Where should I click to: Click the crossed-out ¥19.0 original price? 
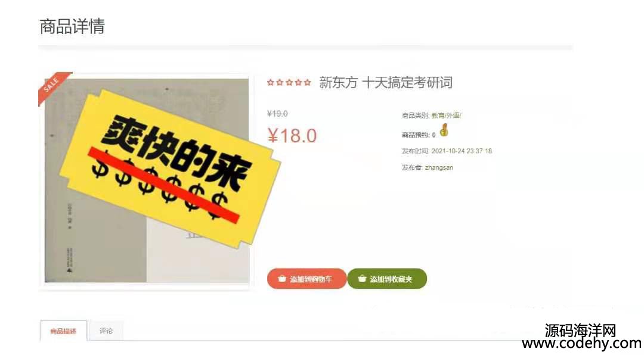coord(277,114)
